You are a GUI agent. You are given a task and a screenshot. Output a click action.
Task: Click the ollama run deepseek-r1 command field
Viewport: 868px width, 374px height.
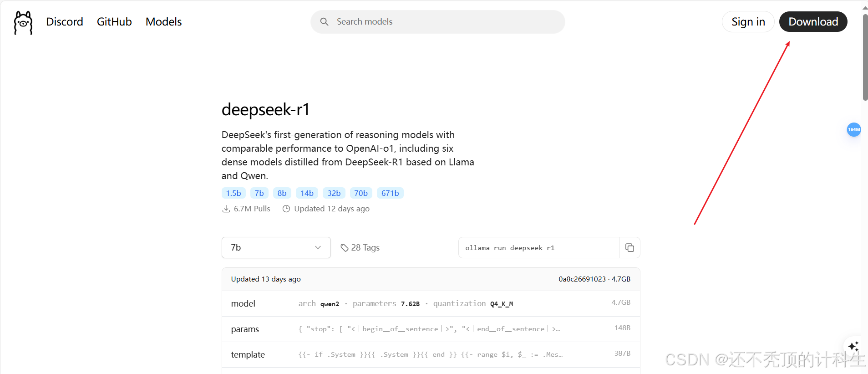click(x=539, y=248)
